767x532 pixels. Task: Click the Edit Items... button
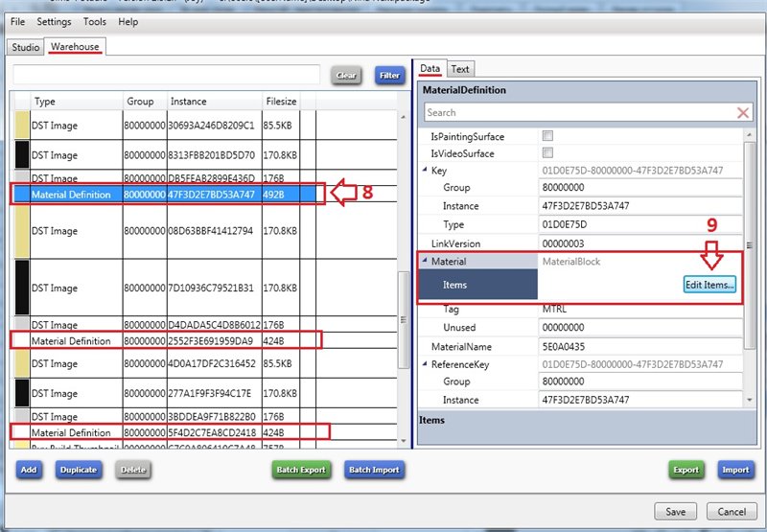(709, 285)
